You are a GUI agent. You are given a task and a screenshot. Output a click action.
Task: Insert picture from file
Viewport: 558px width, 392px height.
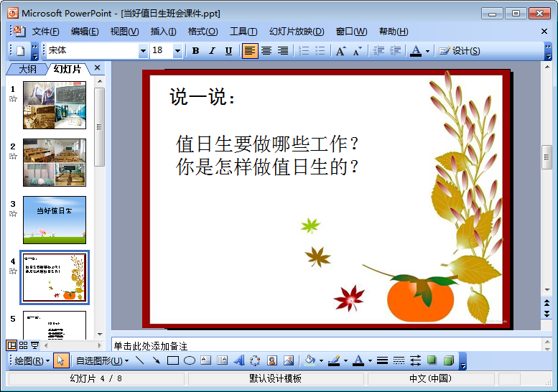point(289,360)
